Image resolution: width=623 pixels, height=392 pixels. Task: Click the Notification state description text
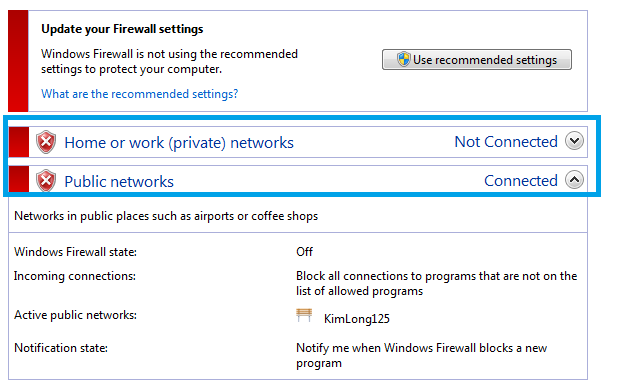[x=421, y=355]
